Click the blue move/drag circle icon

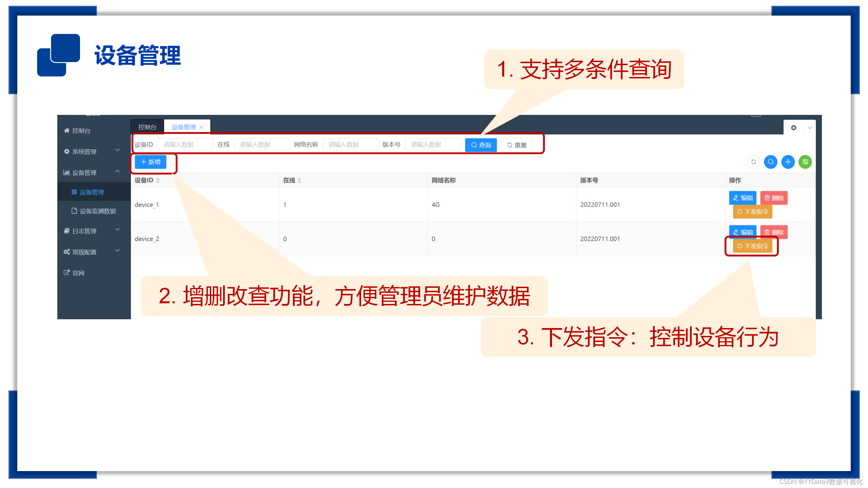[788, 162]
